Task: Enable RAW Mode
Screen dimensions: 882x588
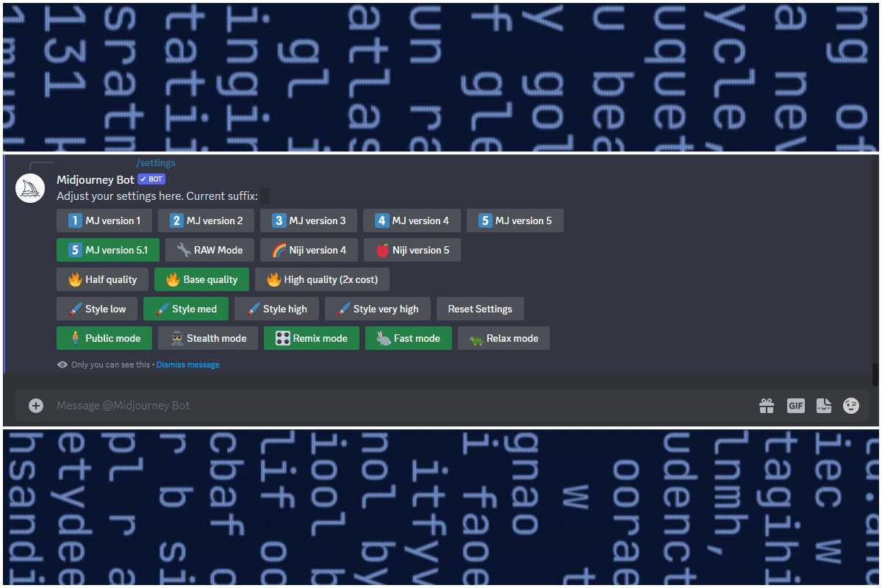Action: [x=209, y=250]
